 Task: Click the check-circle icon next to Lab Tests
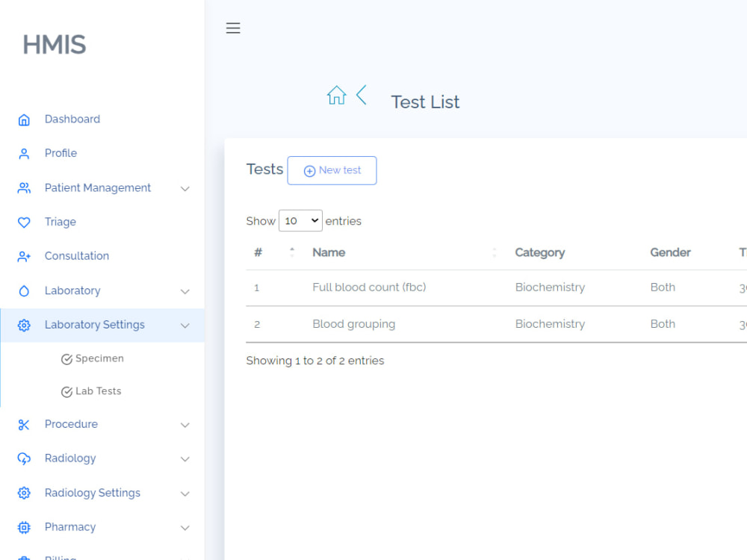66,392
